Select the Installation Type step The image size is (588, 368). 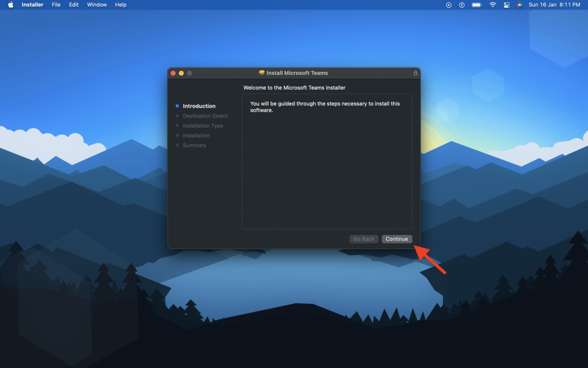(203, 125)
